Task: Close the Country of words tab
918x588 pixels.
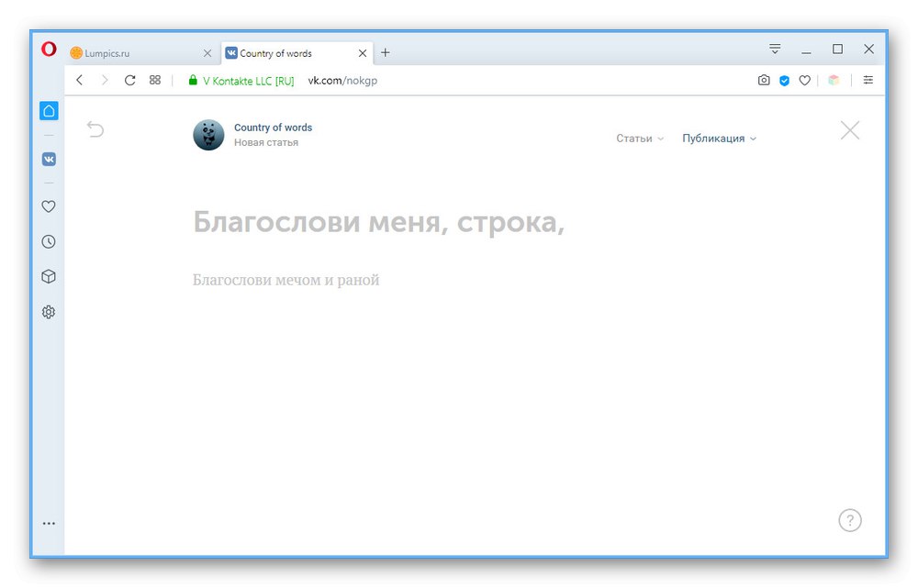Action: [x=363, y=53]
